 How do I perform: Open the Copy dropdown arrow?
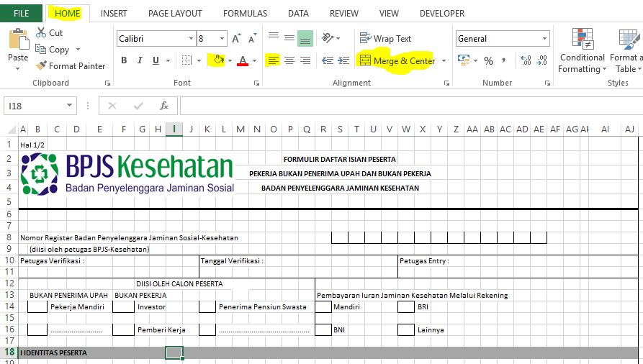[x=78, y=50]
